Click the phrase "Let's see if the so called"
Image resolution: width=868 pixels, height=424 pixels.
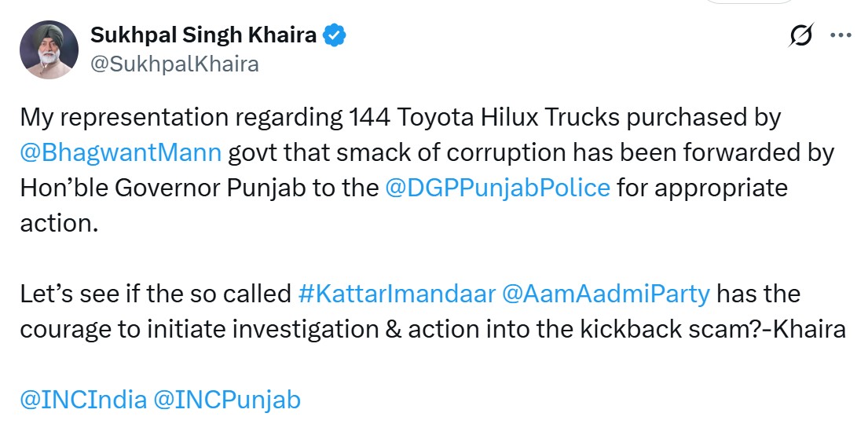coord(156,294)
